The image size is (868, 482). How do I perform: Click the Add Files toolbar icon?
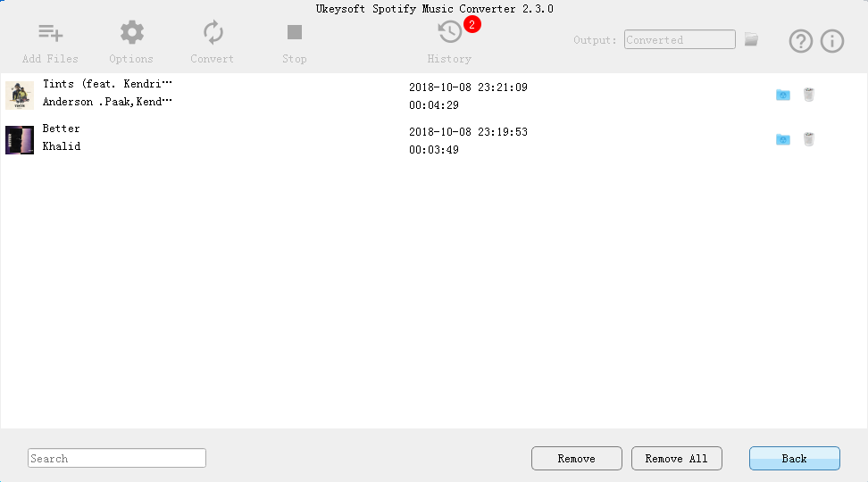(x=50, y=33)
